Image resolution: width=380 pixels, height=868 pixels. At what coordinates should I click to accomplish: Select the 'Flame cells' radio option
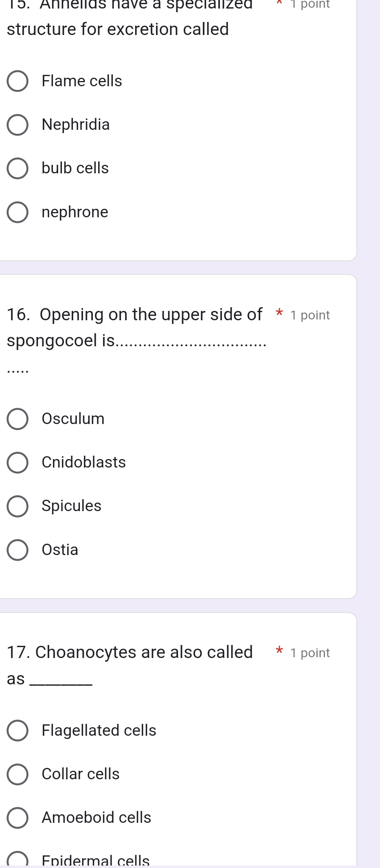pos(18,81)
